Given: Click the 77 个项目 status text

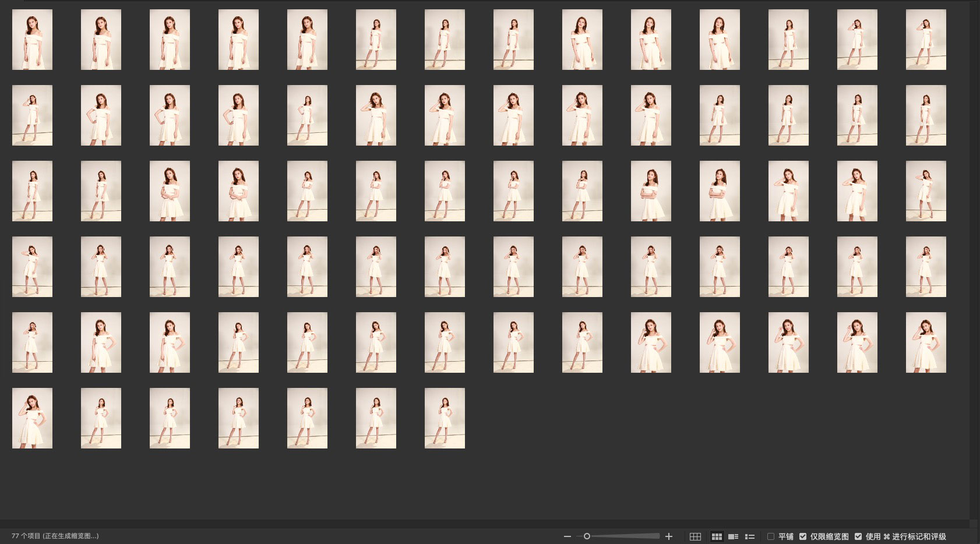Looking at the screenshot, I should 55,536.
